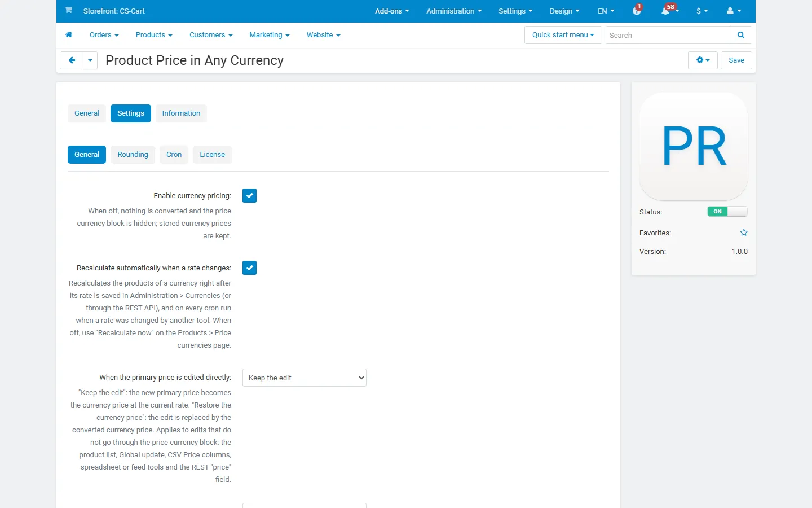This screenshot has width=812, height=508.
Task: Click the Storefront: CS-Cart link
Action: coord(114,11)
